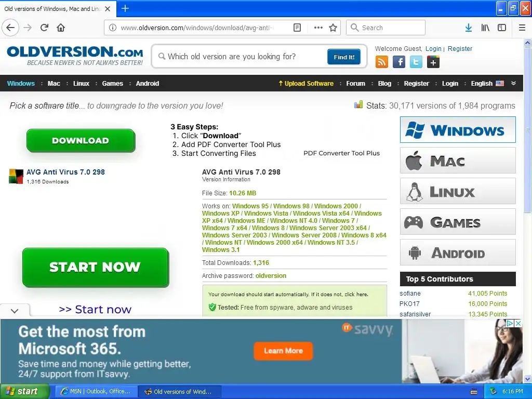Click the stats bar chart icon

pyautogui.click(x=358, y=104)
